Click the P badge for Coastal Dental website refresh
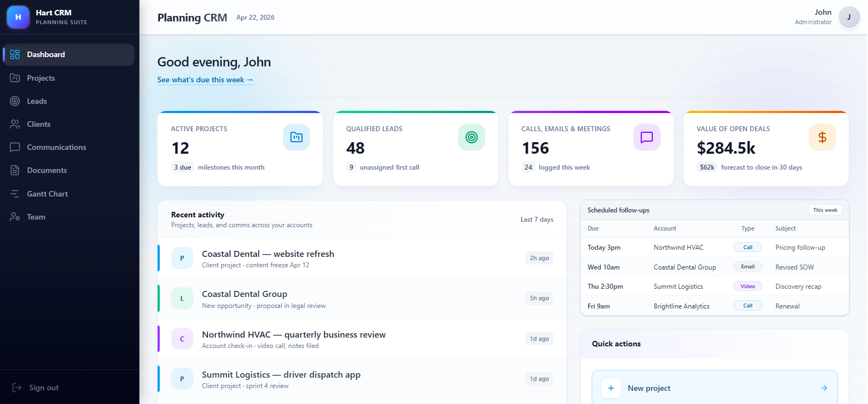 click(182, 258)
